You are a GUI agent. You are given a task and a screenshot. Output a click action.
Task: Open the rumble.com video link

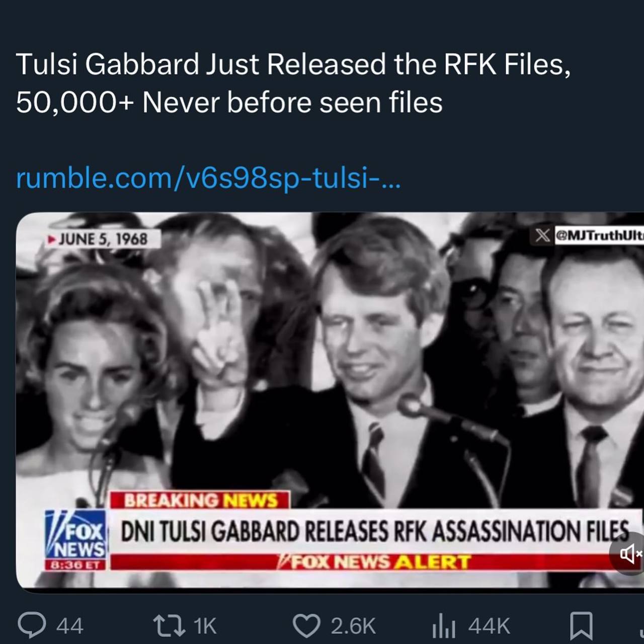(208, 178)
